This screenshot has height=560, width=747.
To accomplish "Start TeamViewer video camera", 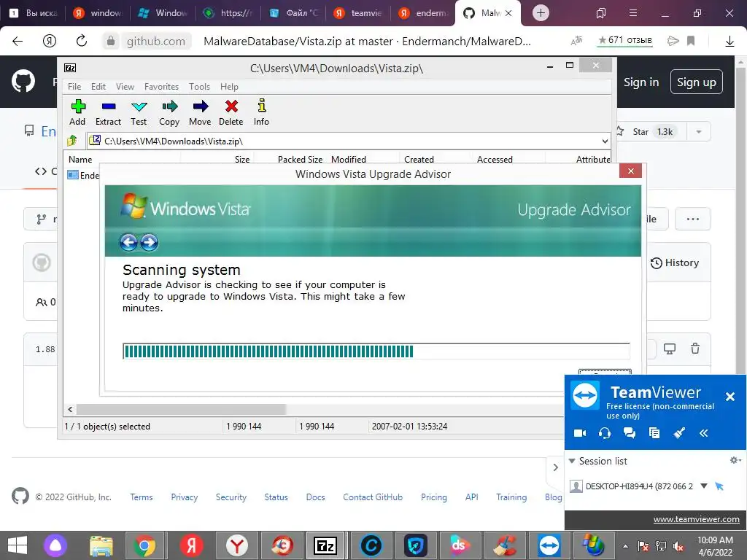I will pyautogui.click(x=580, y=433).
